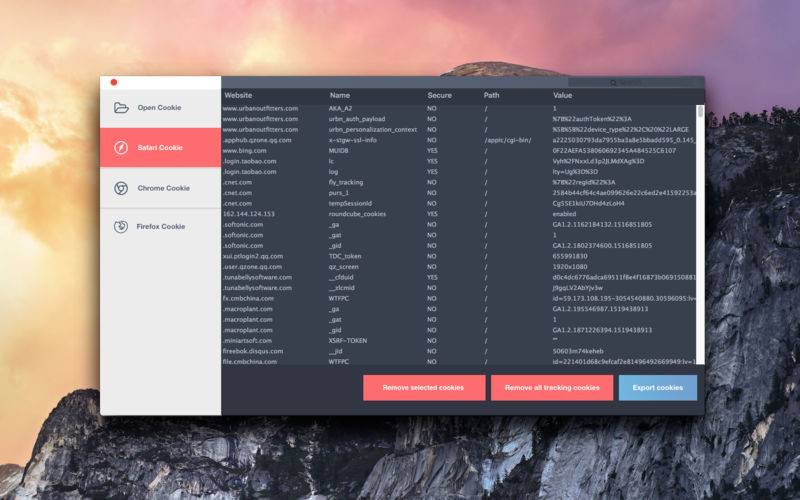
Task: Focus the search field at top right
Action: tap(635, 83)
